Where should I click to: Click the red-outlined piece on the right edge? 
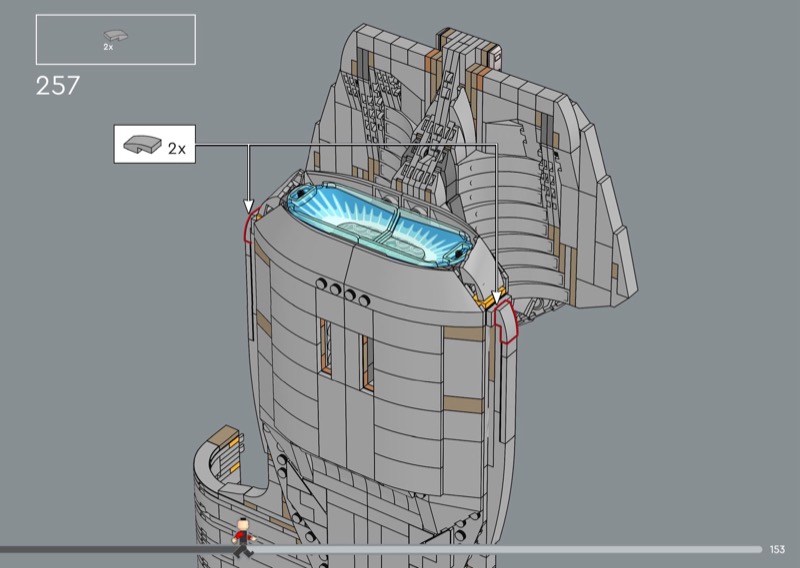coord(506,323)
